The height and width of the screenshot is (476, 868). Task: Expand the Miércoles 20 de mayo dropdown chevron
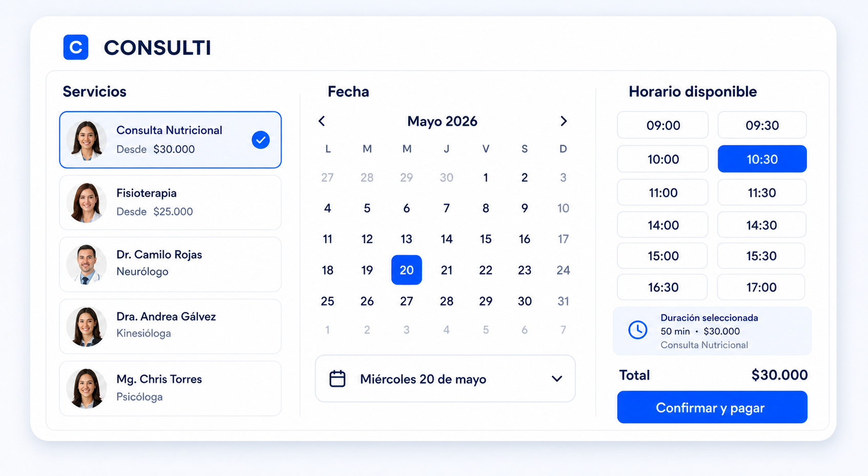[557, 379]
